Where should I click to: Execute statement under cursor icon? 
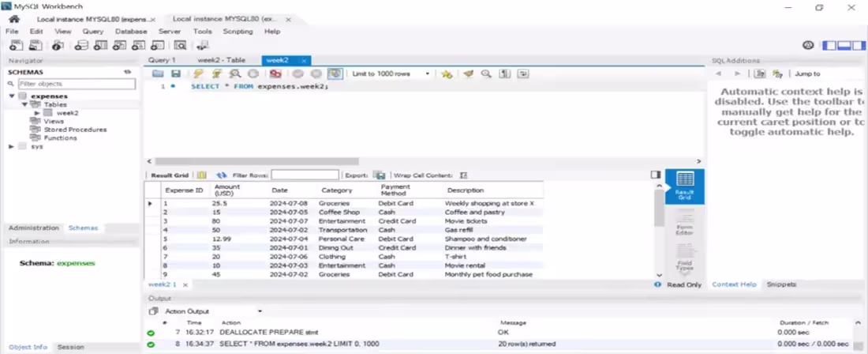click(x=217, y=73)
